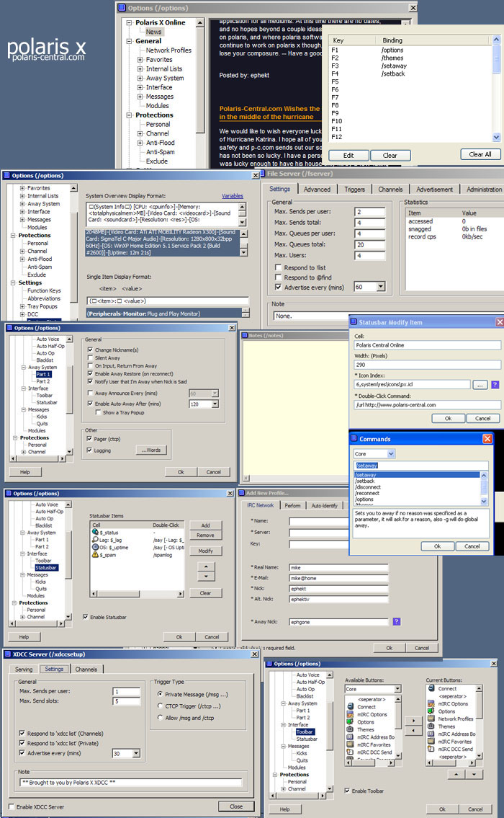Select the mIRC Favorites icon in Current Buttons

[x=431, y=742]
